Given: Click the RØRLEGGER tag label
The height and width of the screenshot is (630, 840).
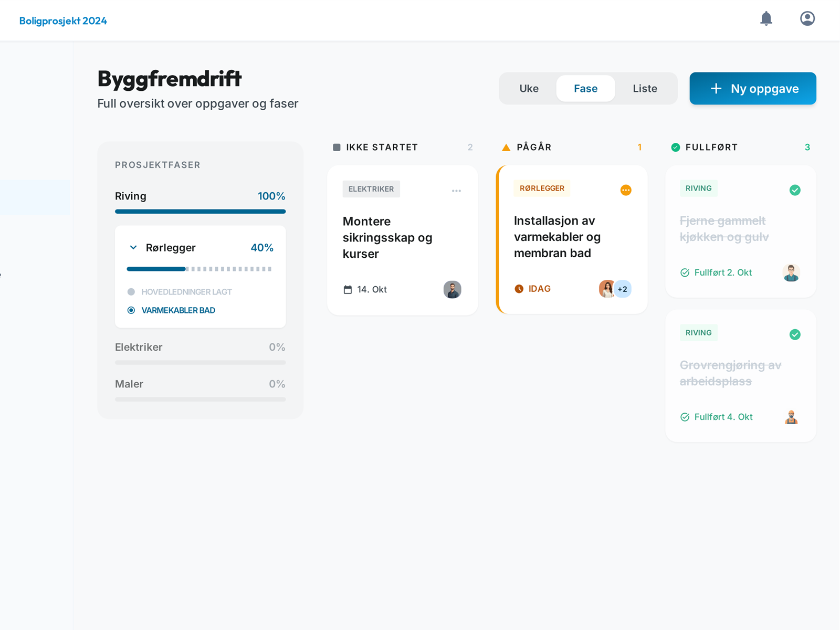Looking at the screenshot, I should [542, 188].
